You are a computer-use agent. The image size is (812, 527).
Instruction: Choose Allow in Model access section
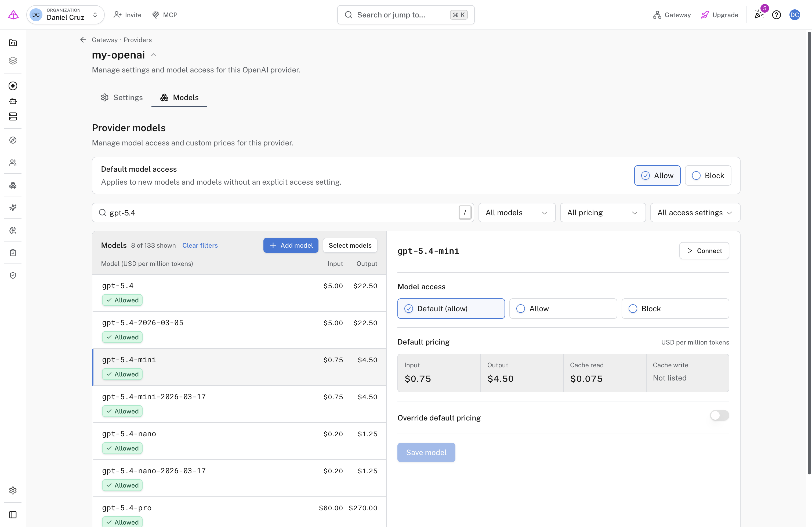coord(563,309)
